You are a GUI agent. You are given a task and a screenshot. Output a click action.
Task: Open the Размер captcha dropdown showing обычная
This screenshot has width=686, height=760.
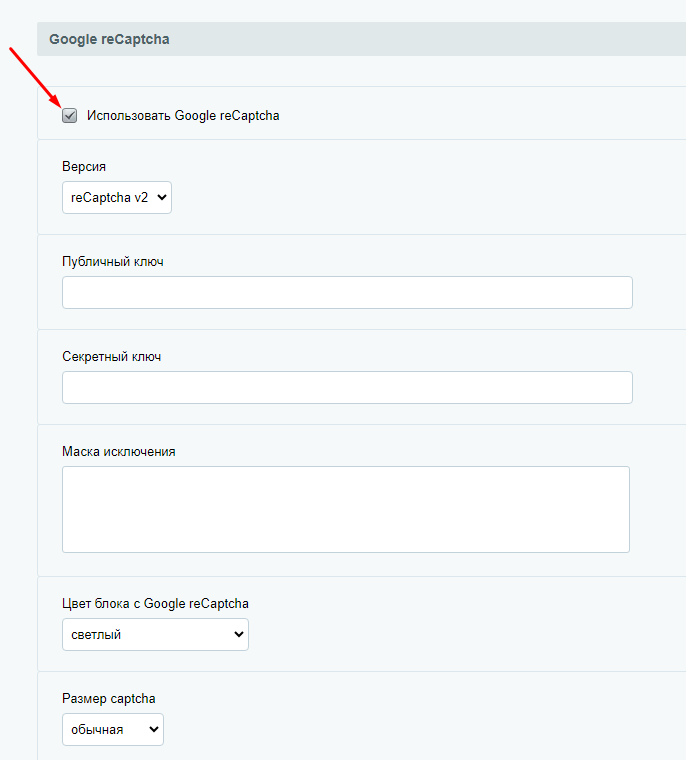[x=113, y=729]
